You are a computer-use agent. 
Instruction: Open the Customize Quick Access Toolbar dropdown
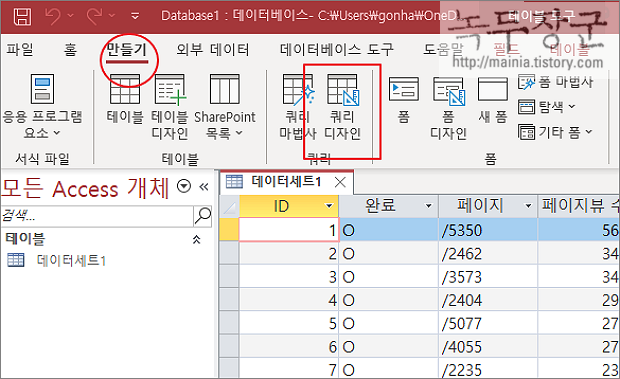135,16
